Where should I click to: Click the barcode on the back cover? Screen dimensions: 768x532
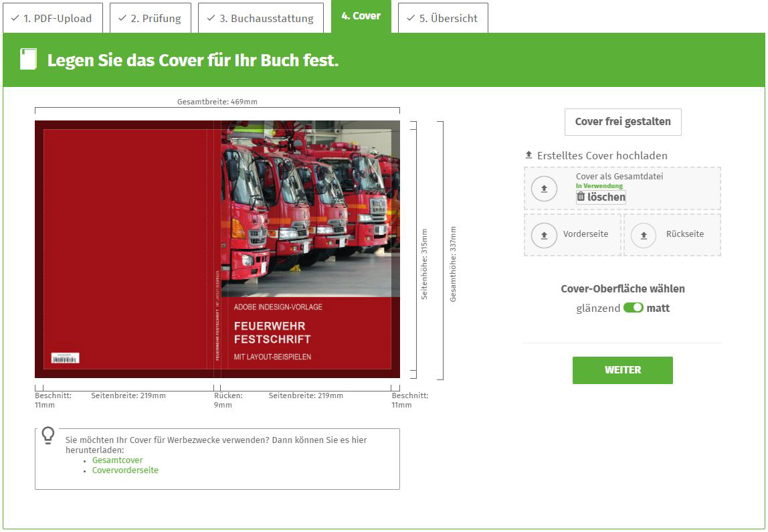point(65,358)
